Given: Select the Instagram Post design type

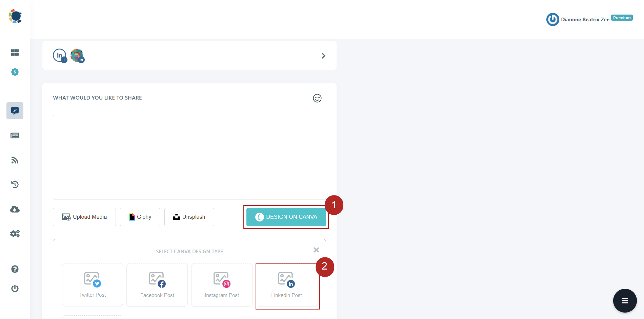Looking at the screenshot, I should [x=222, y=285].
